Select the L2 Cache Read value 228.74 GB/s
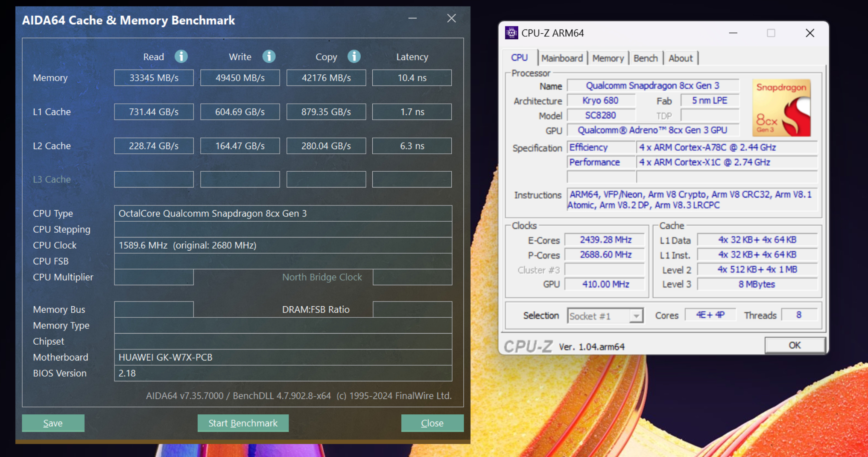868x457 pixels. click(154, 146)
